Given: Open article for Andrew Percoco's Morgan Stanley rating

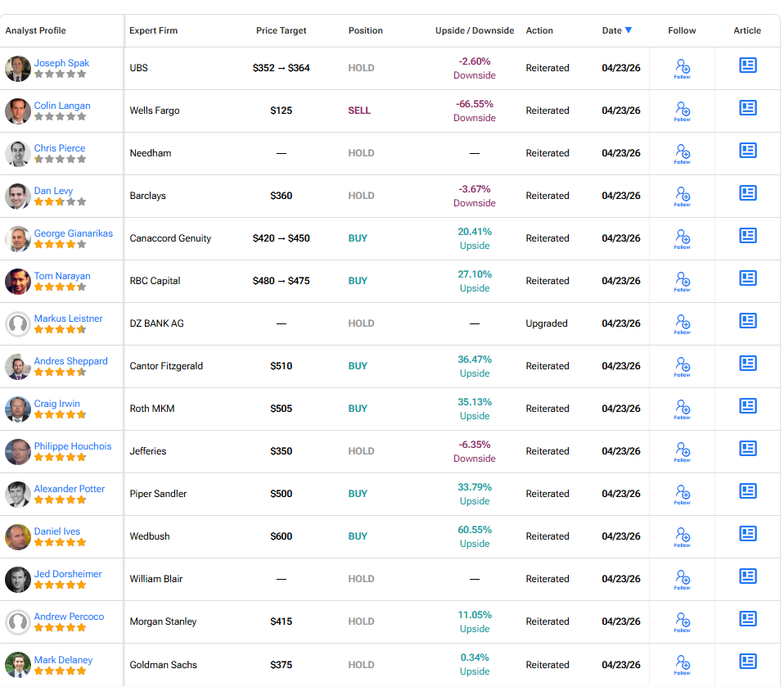Looking at the screenshot, I should [747, 619].
